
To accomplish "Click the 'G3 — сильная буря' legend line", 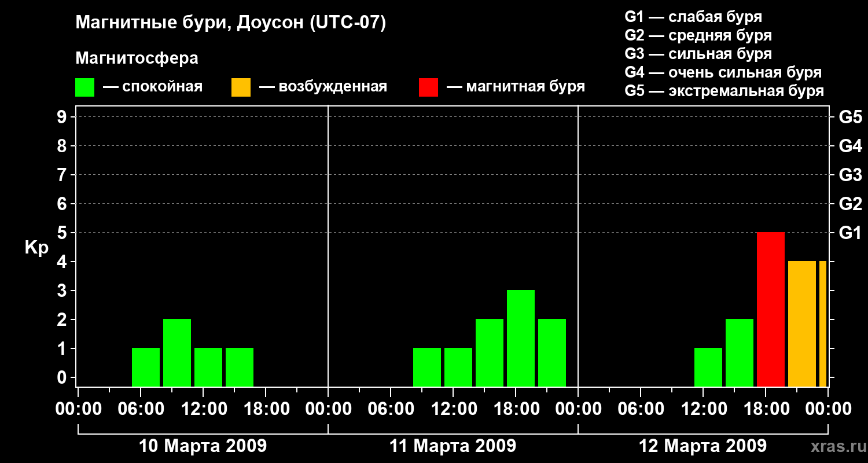I will coord(698,54).
